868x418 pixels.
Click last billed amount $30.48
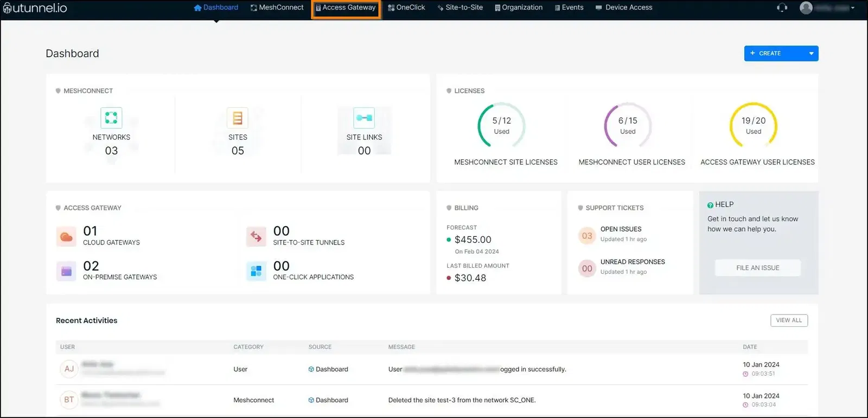(470, 278)
